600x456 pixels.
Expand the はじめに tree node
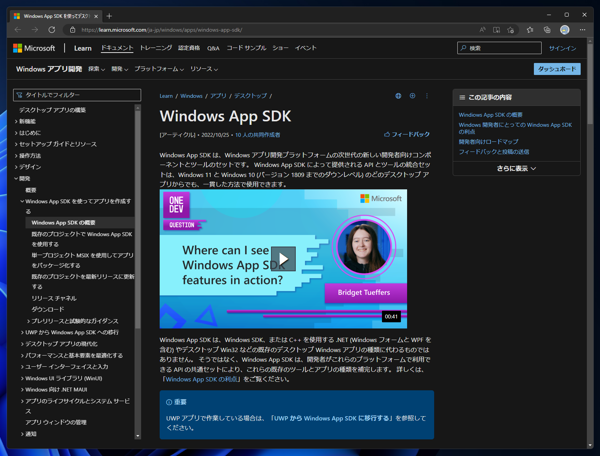(16, 133)
